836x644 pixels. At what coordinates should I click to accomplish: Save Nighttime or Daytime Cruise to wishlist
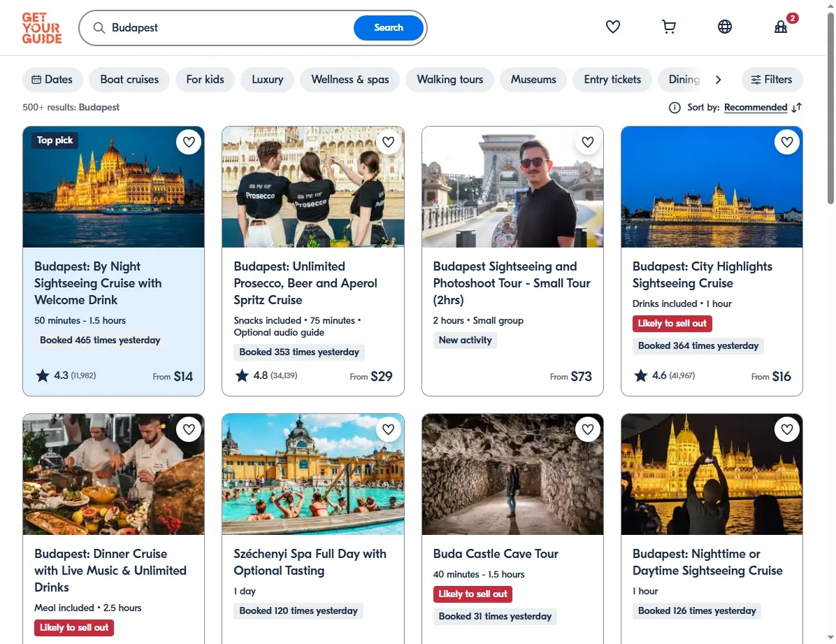[x=787, y=429]
